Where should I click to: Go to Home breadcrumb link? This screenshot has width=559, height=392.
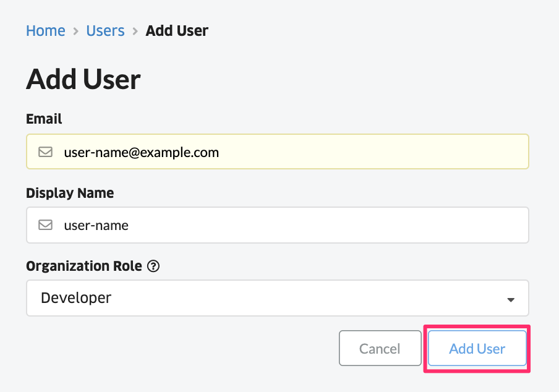tap(46, 31)
